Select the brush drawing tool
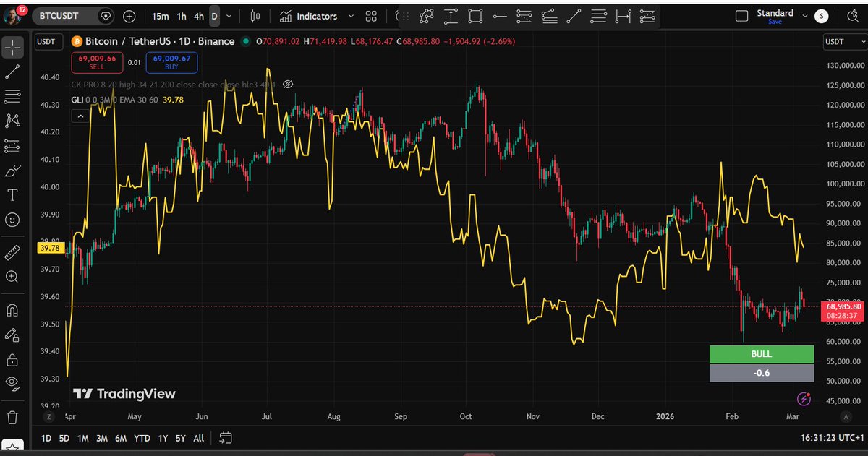Image resolution: width=868 pixels, height=456 pixels. click(x=13, y=171)
